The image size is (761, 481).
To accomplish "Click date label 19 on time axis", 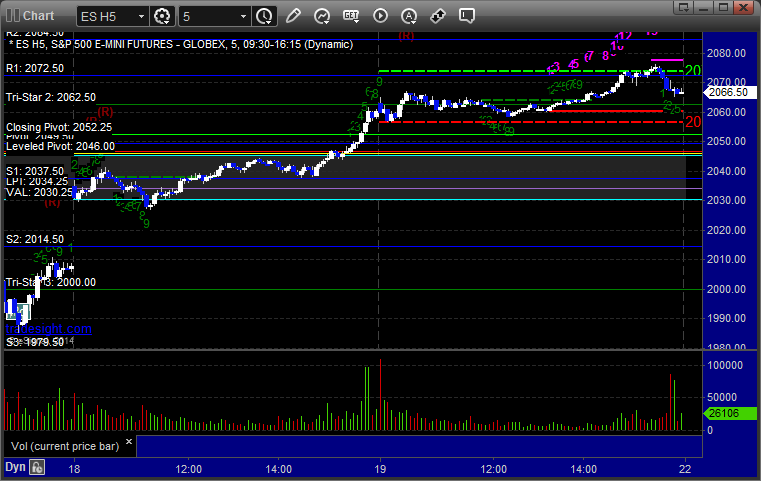I will [x=380, y=469].
